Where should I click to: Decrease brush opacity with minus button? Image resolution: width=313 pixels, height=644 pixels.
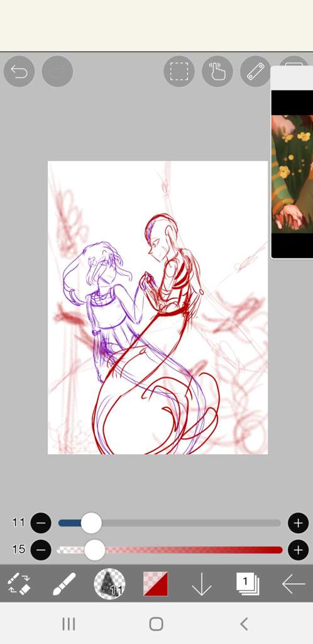(x=41, y=550)
